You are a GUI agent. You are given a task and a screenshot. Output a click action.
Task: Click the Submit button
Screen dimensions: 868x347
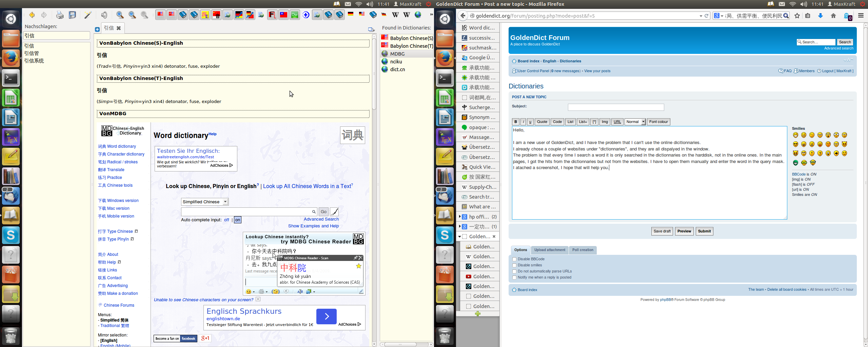[x=704, y=231]
